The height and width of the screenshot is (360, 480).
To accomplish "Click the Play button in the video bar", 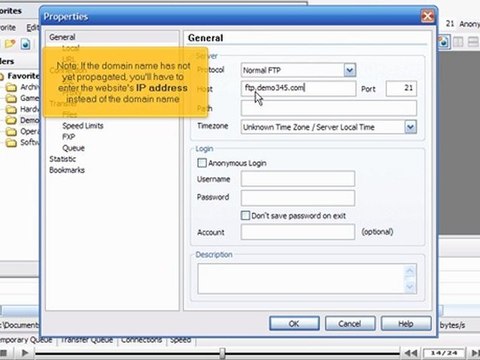I will [x=25, y=352].
